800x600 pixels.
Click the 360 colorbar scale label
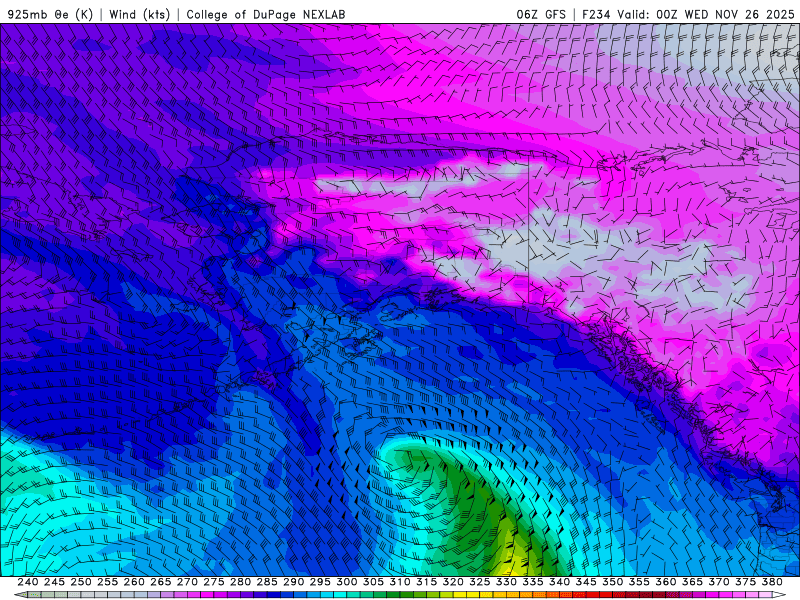665,582
